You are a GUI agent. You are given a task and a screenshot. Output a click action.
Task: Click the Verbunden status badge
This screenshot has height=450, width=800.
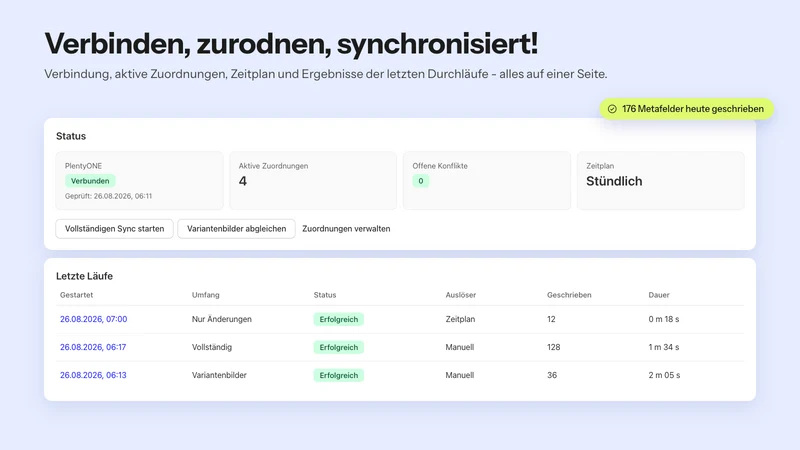pos(90,181)
